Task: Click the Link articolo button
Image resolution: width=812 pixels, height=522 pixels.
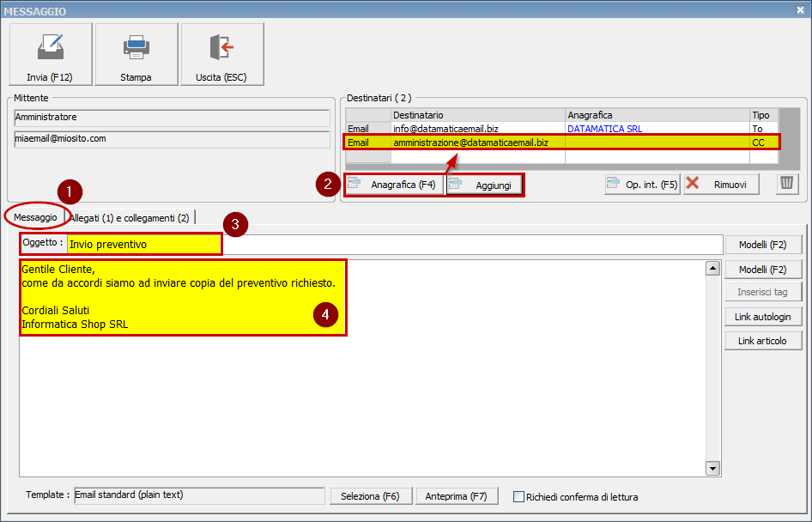Action: point(763,340)
